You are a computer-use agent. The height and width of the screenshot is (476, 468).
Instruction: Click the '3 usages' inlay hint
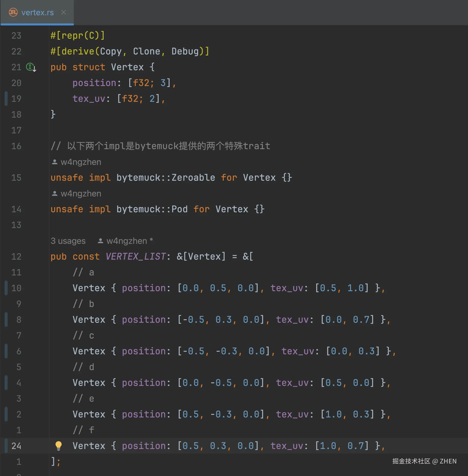[x=68, y=241]
